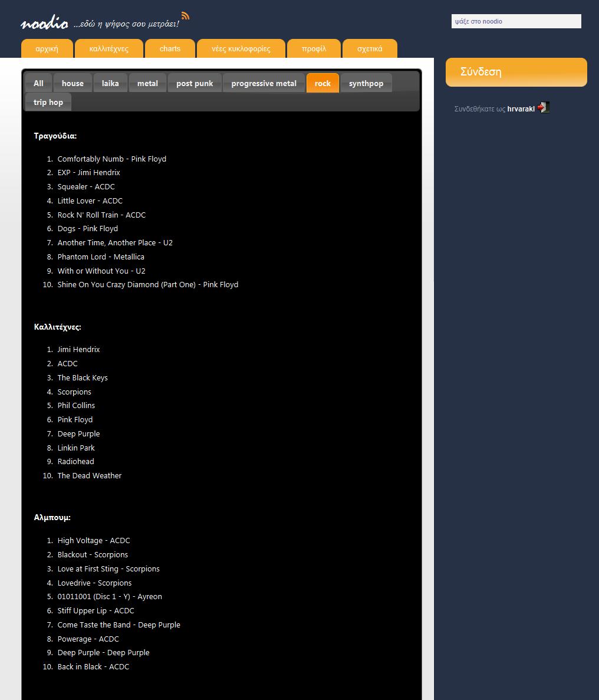Image resolution: width=599 pixels, height=700 pixels.
Task: Click album 'Lovedrive - Scorpions'
Action: click(95, 583)
